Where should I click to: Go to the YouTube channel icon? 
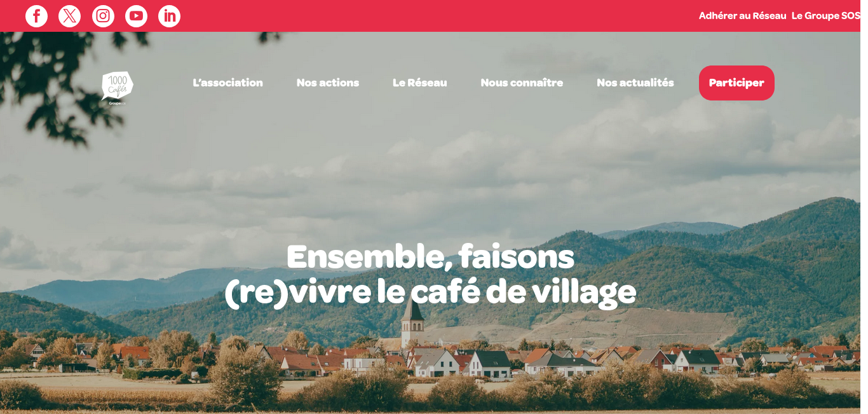click(x=136, y=16)
